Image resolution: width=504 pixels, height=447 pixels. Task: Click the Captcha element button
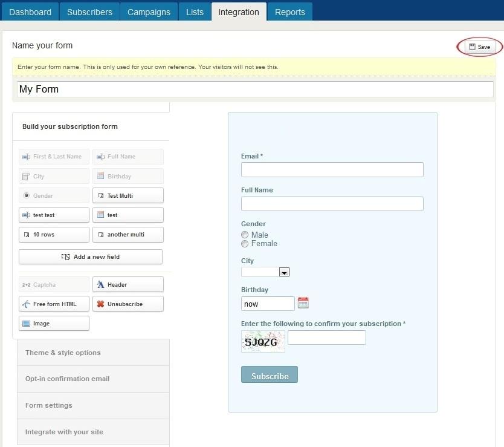coord(54,285)
